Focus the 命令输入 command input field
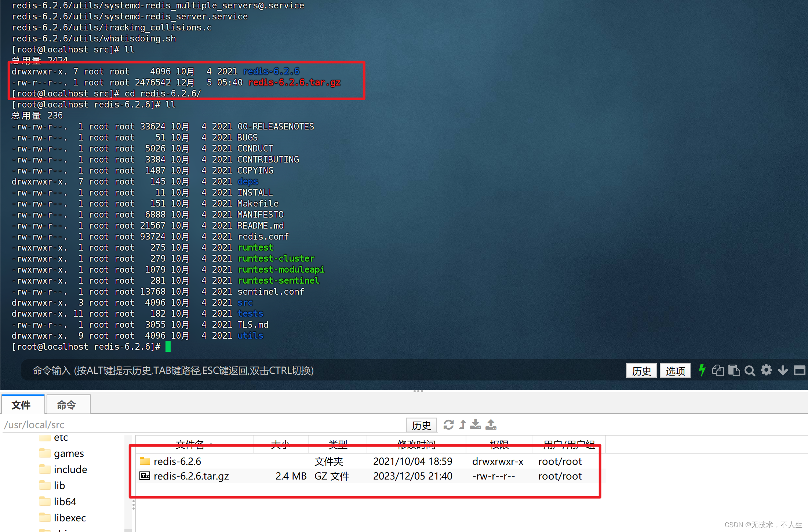Screen dimensions: 808x532 [x=319, y=371]
